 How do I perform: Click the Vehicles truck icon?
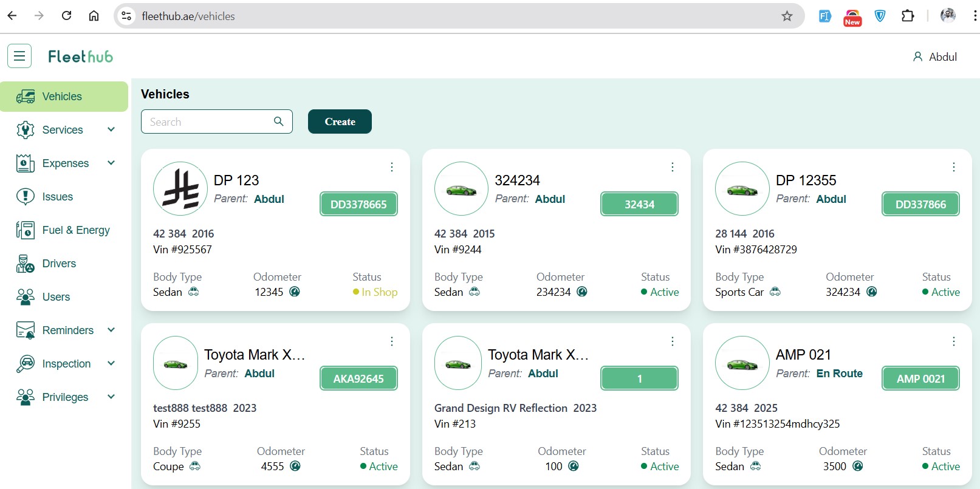[26, 97]
